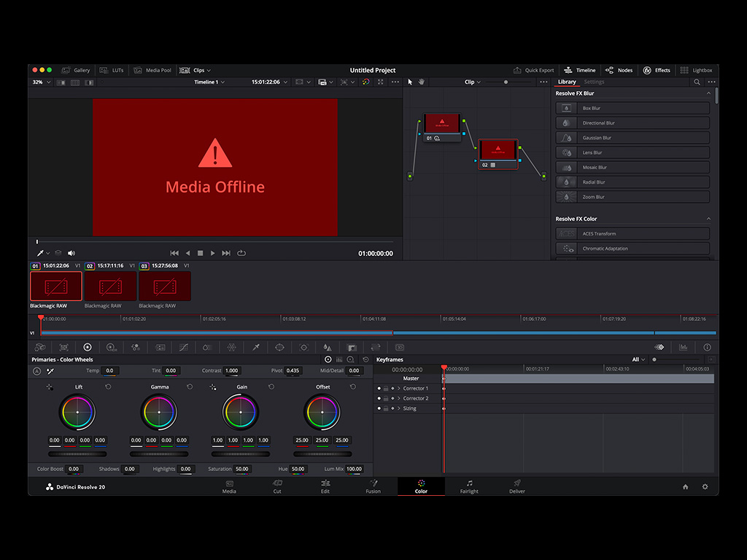Open the viewer zoom percentage dropdown
The width and height of the screenshot is (747, 560).
pos(41,82)
